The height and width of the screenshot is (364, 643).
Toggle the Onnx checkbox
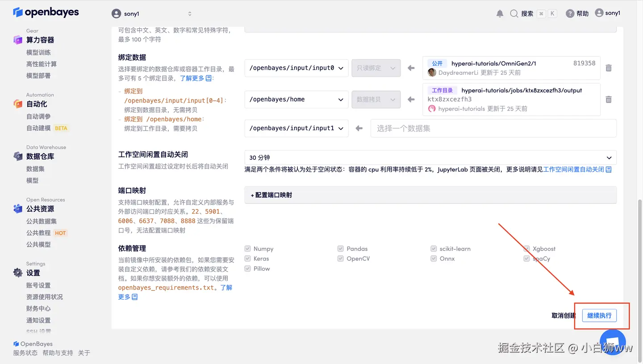pyautogui.click(x=434, y=259)
